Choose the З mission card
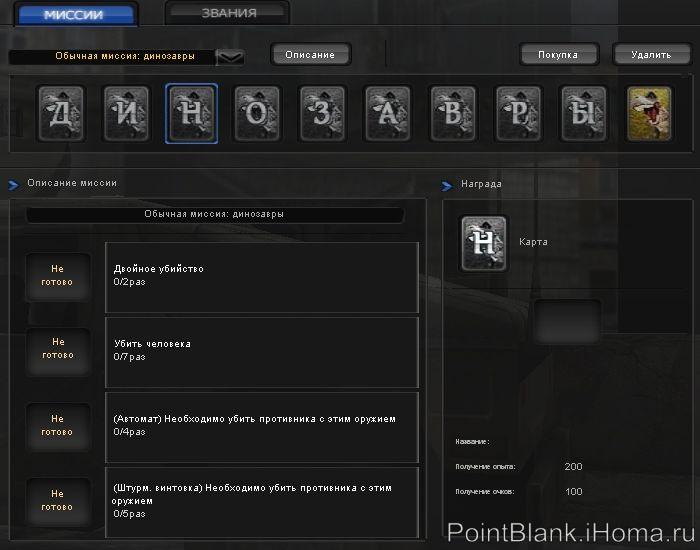 click(x=323, y=114)
